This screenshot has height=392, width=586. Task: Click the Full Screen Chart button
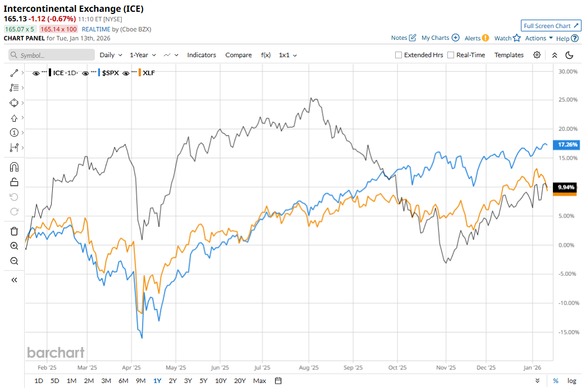(550, 26)
